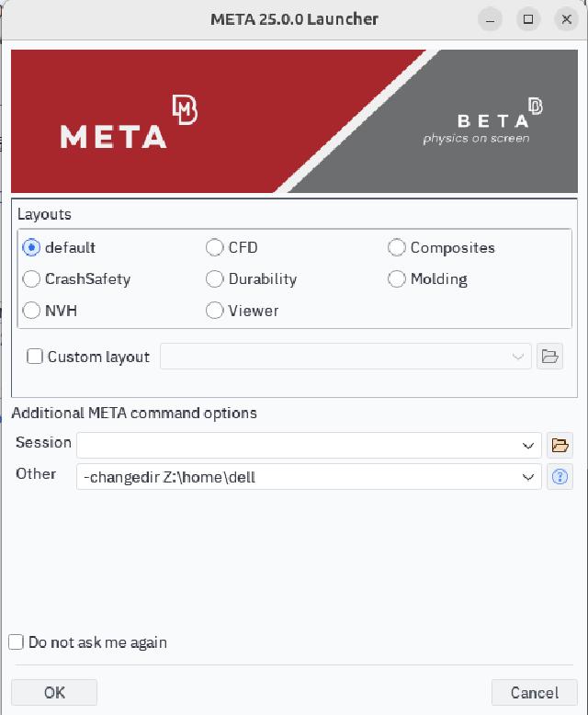Pick the NVH layout radio button
The height and width of the screenshot is (715, 588).
pos(31,310)
